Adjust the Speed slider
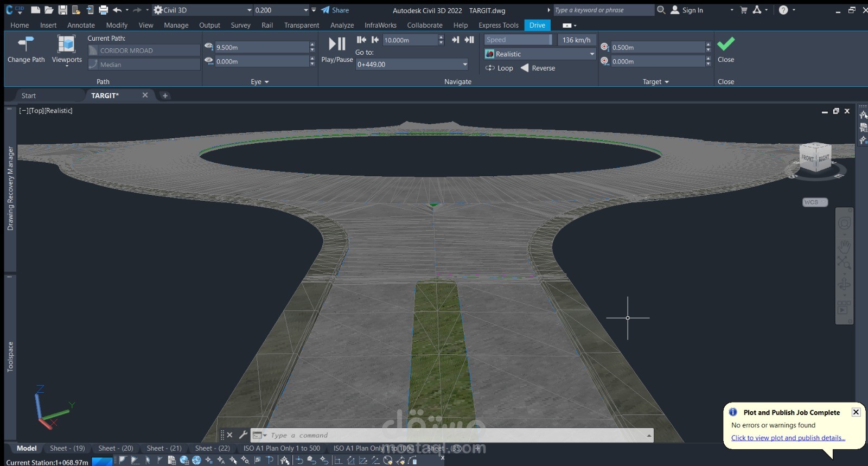 tap(519, 40)
